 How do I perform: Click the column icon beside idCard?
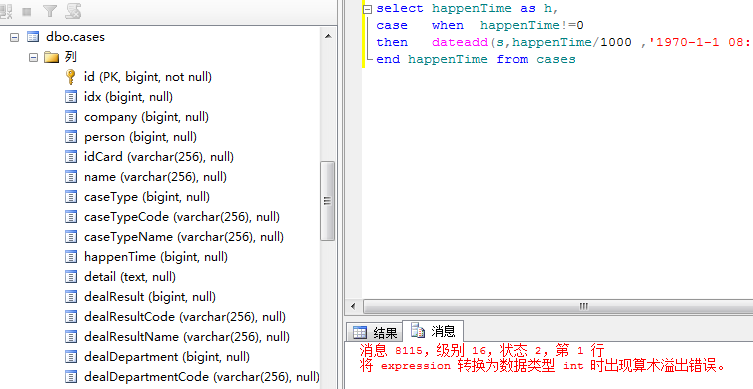click(x=71, y=157)
